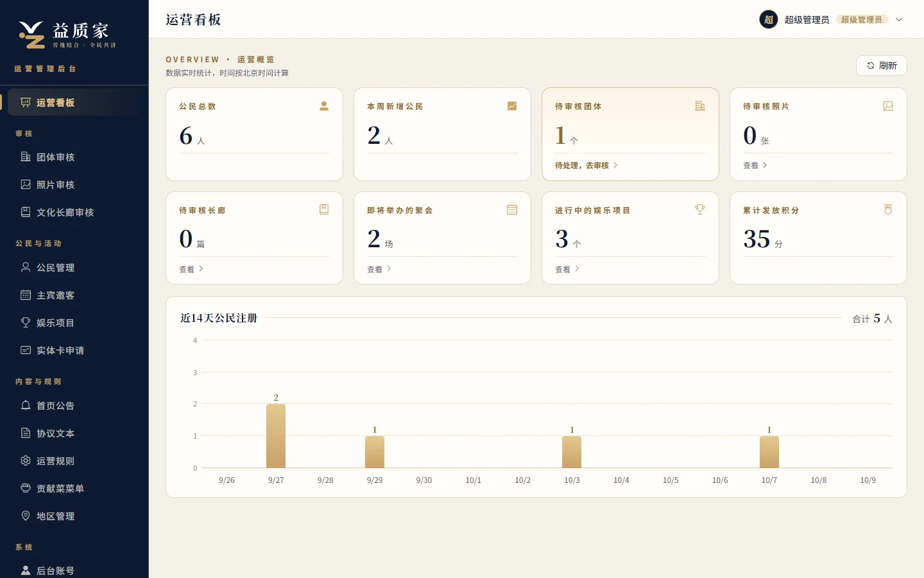The width and height of the screenshot is (924, 578).
Task: Expand the 超级管理员 account dropdown arrow
Action: point(899,19)
